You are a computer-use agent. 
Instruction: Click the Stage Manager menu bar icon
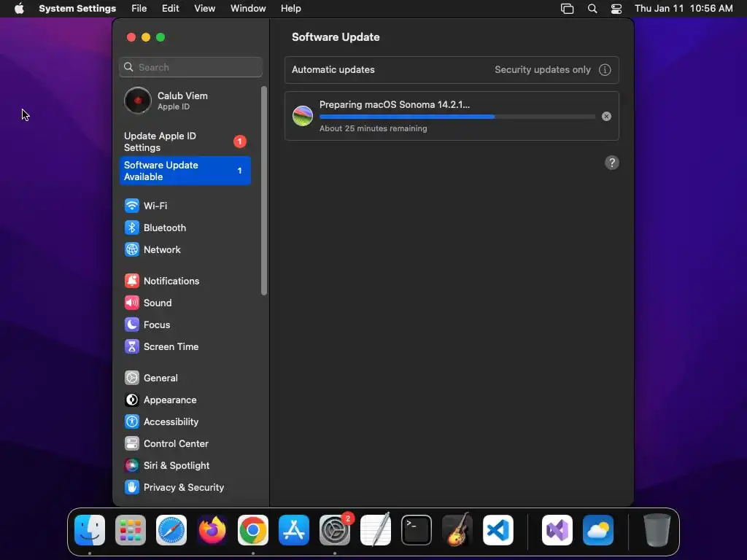click(567, 9)
